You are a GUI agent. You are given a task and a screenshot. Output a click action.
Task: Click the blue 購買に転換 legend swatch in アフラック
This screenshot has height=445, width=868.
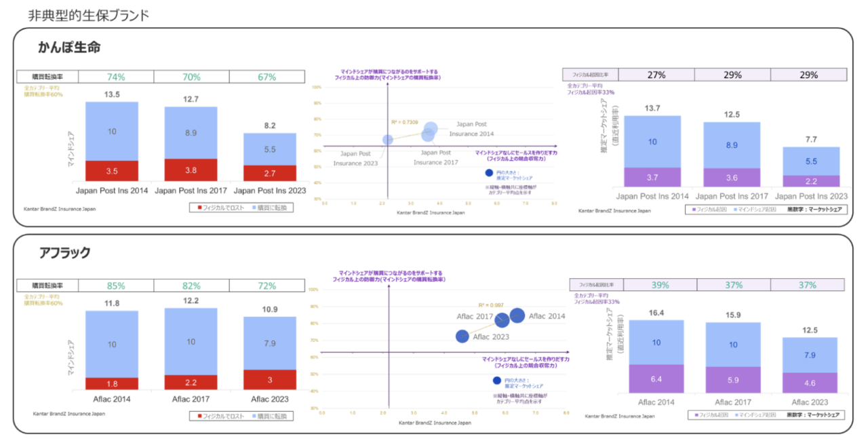click(255, 415)
